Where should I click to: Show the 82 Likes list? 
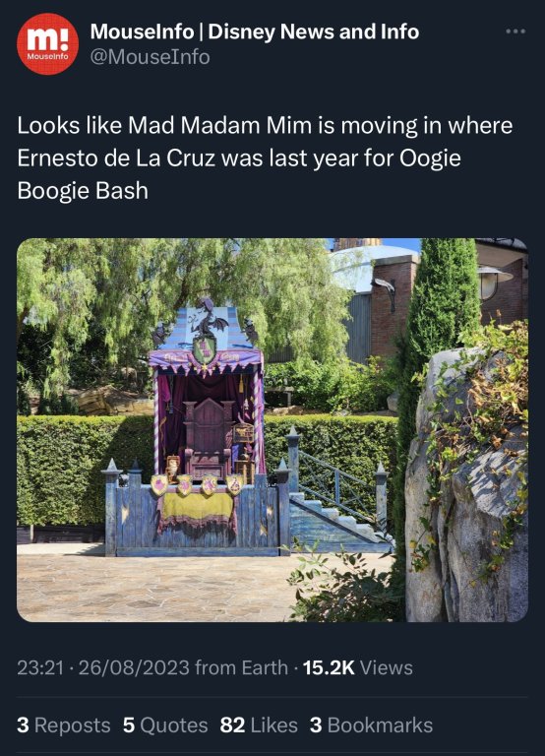[259, 725]
